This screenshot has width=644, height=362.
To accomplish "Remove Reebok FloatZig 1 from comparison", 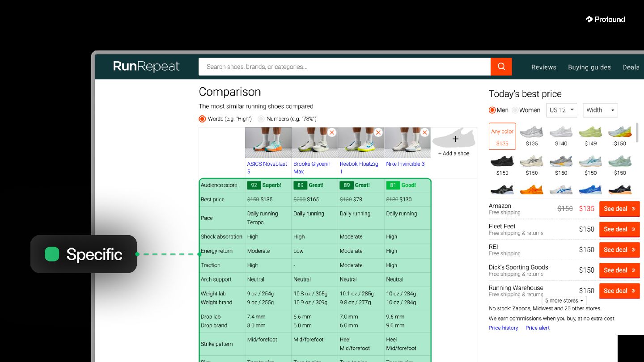I will pos(378,133).
